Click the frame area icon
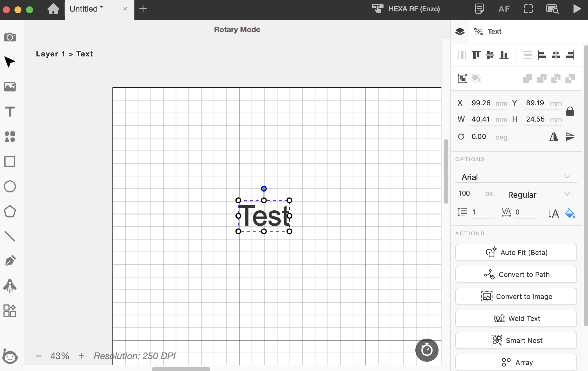588x371 pixels. 528,9
